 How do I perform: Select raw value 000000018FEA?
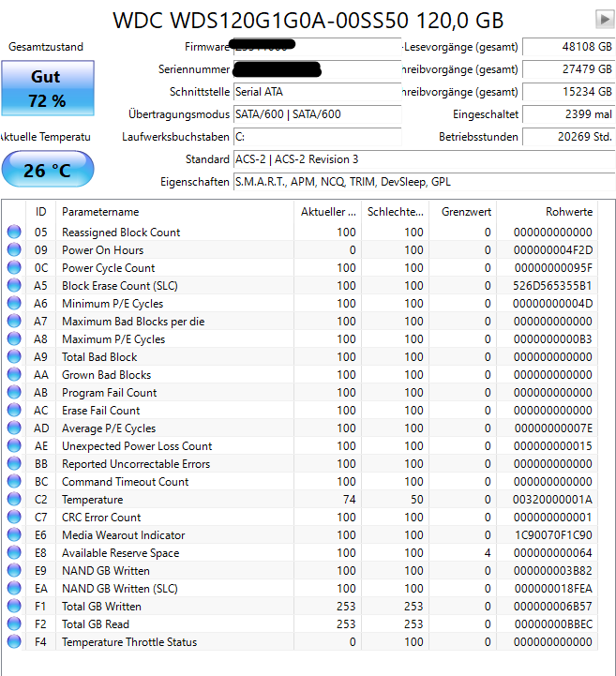coord(553,589)
